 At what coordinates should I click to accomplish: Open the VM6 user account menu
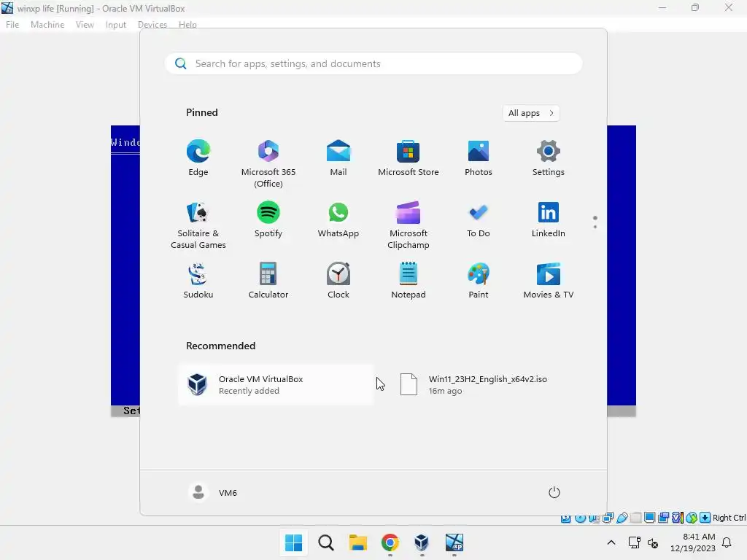[x=213, y=492]
